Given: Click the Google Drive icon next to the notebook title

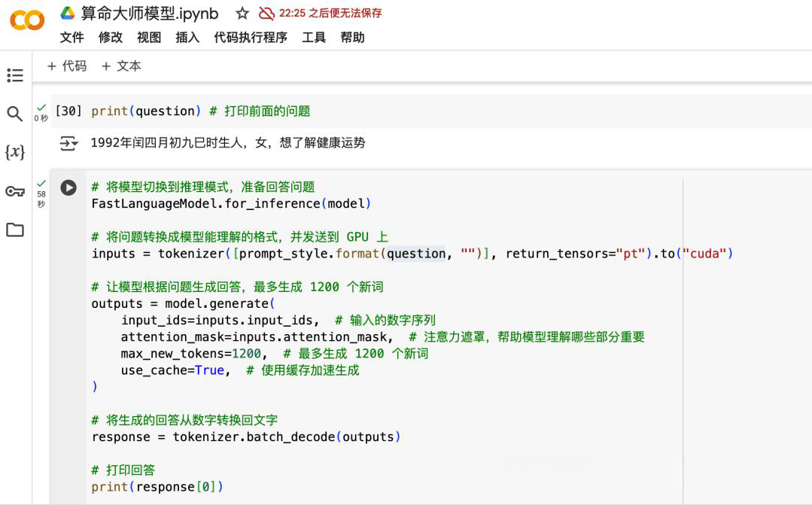Looking at the screenshot, I should tap(67, 14).
